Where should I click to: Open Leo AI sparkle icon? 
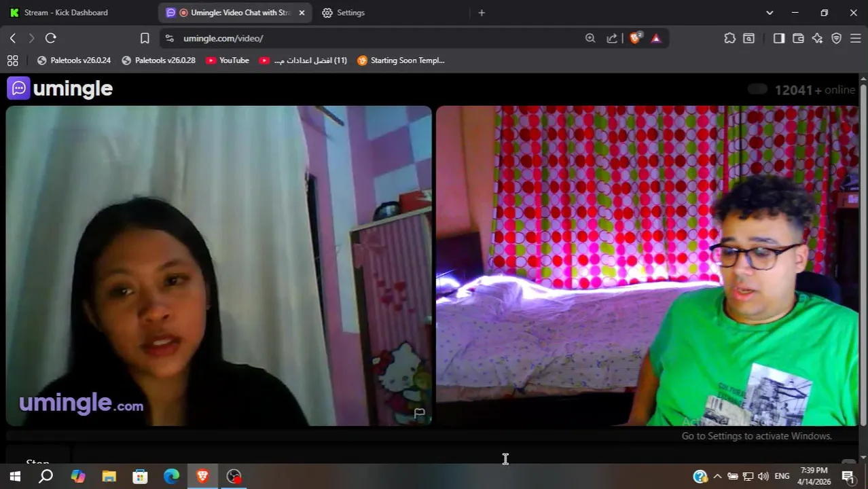817,39
